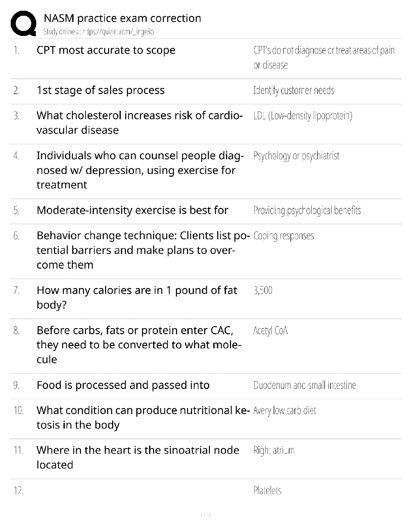This screenshot has width=411, height=532.
Task: Click the Acetyl CoA answer
Action: click(270, 331)
